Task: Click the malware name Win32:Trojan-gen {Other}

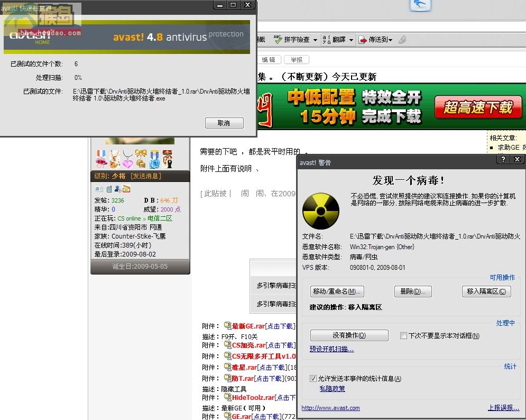Action: pyautogui.click(x=382, y=246)
